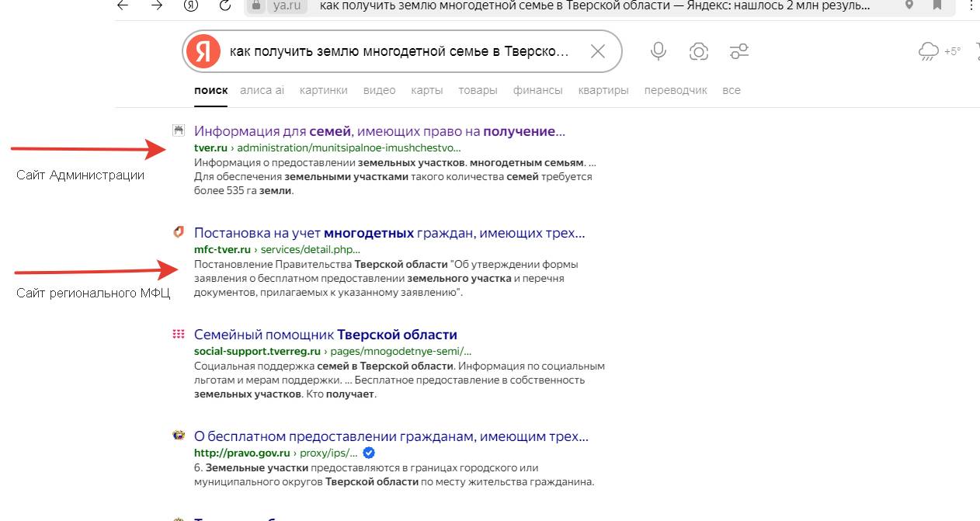Open the weather widget showing +5°
980x521 pixels.
pyautogui.click(x=940, y=51)
